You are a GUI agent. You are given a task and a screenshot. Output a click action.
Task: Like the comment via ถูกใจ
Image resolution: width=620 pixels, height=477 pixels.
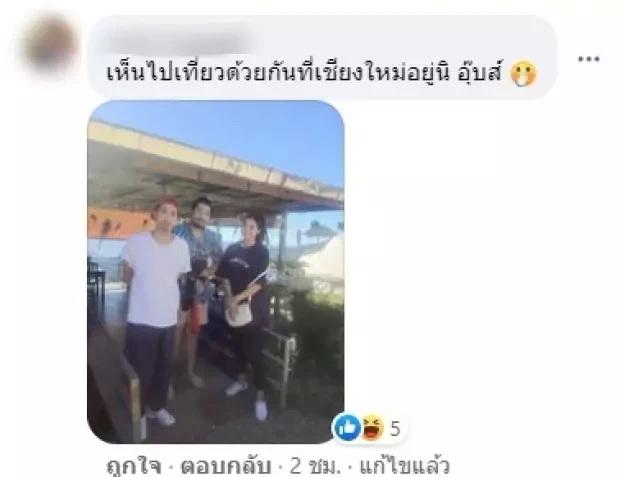(x=134, y=466)
